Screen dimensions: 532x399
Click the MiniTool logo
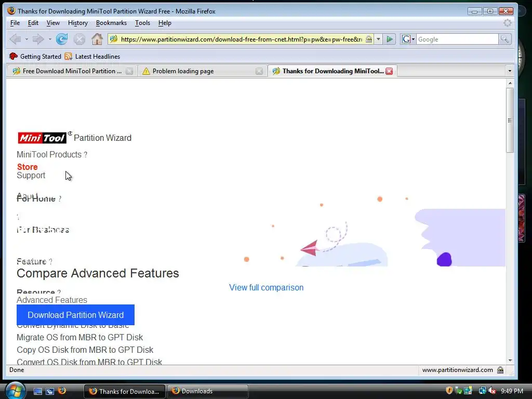[x=42, y=138]
